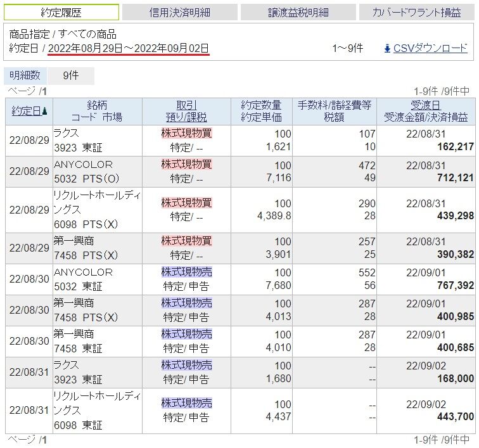The image size is (479, 448).
Task: Click the sort arrow icon next to 約定日
Action: 44,112
